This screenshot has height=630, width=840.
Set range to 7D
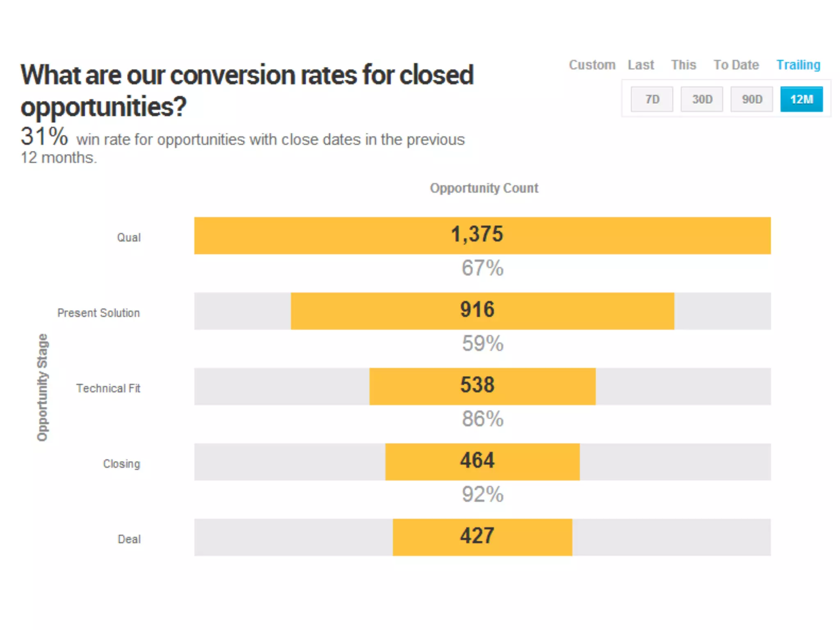652,99
